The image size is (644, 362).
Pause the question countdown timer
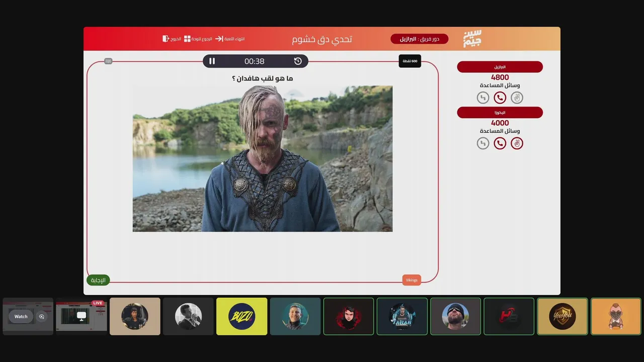tap(212, 61)
